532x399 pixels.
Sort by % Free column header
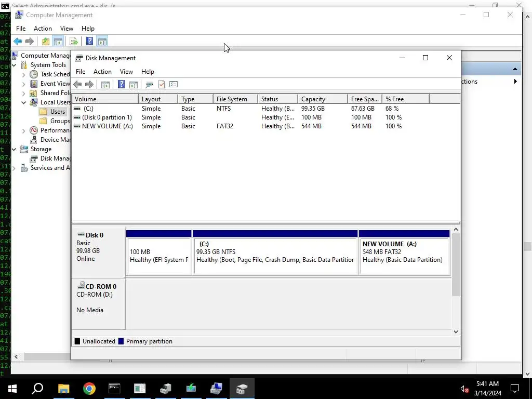[405, 99]
